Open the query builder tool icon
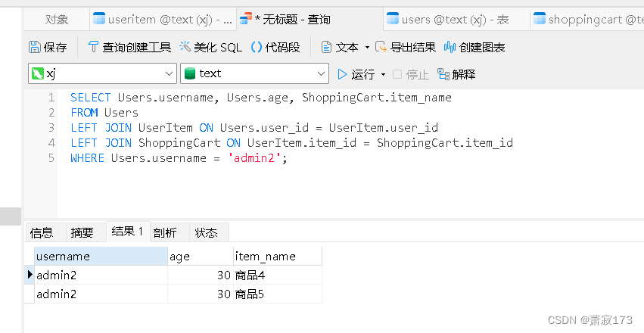 (93, 47)
